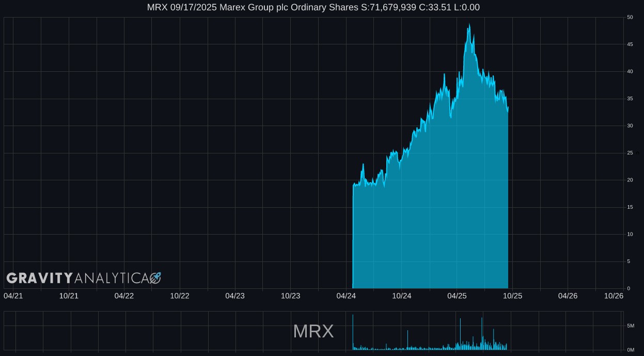This screenshot has width=644, height=356.
Task: Click the 25 price axis label
Action: [630, 153]
